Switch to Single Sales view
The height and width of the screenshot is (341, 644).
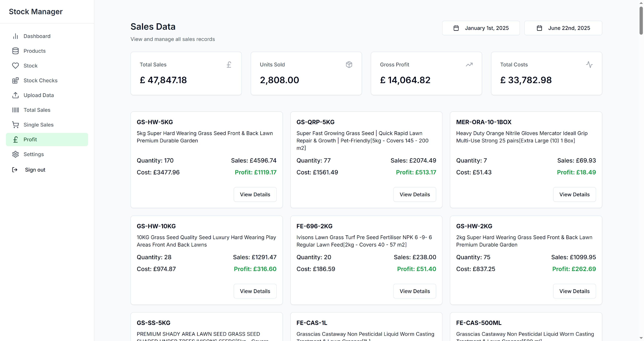click(x=47, y=125)
